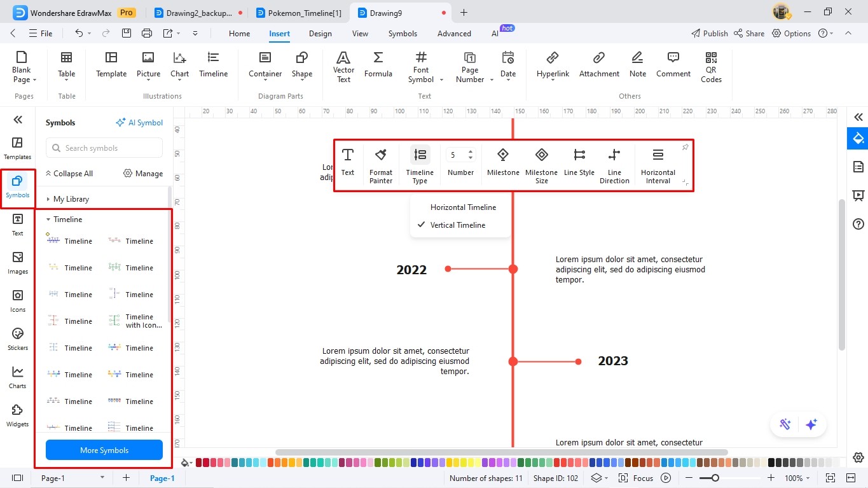Viewport: 868px width, 488px height.
Task: Toggle Focus mode in status bar
Action: (637, 478)
